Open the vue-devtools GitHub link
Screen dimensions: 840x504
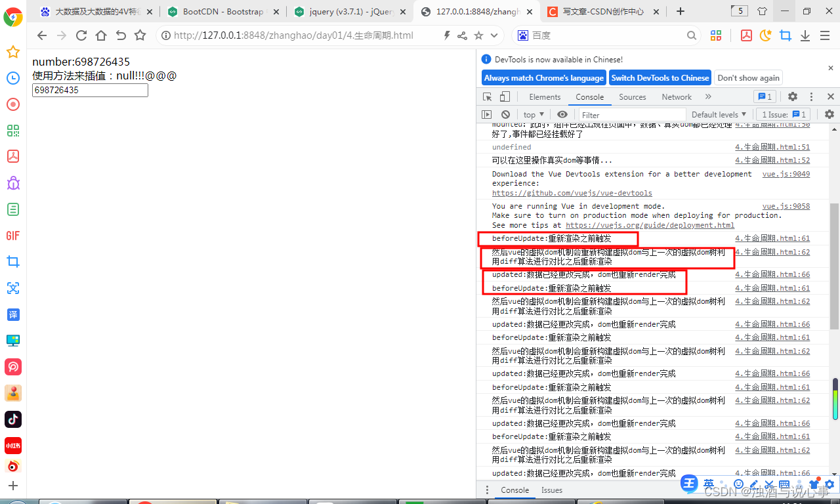[572, 193]
